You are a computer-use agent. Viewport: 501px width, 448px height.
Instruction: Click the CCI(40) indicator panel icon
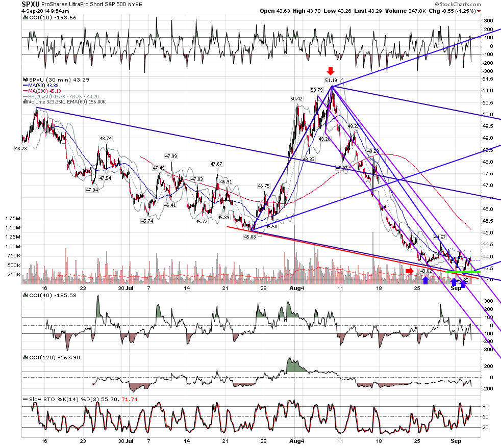25,296
